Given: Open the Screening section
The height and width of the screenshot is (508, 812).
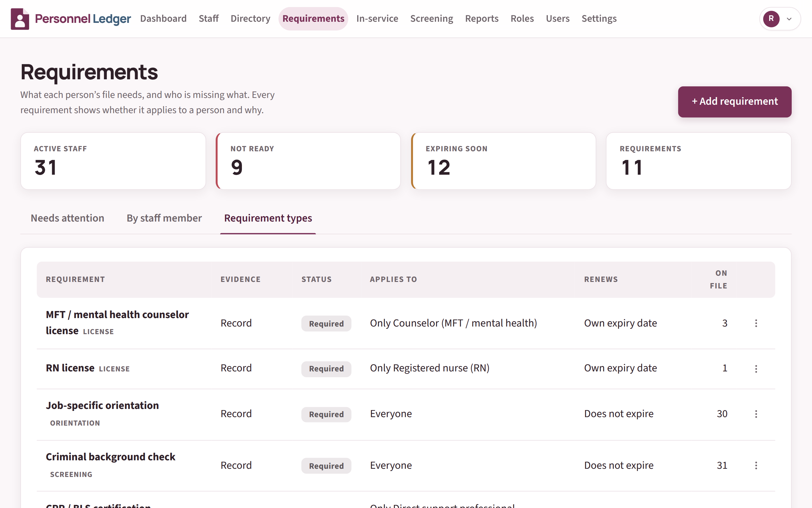Looking at the screenshot, I should (431, 18).
